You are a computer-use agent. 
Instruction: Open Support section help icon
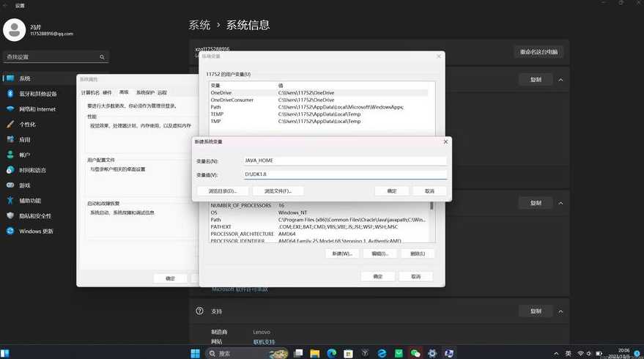(199, 311)
